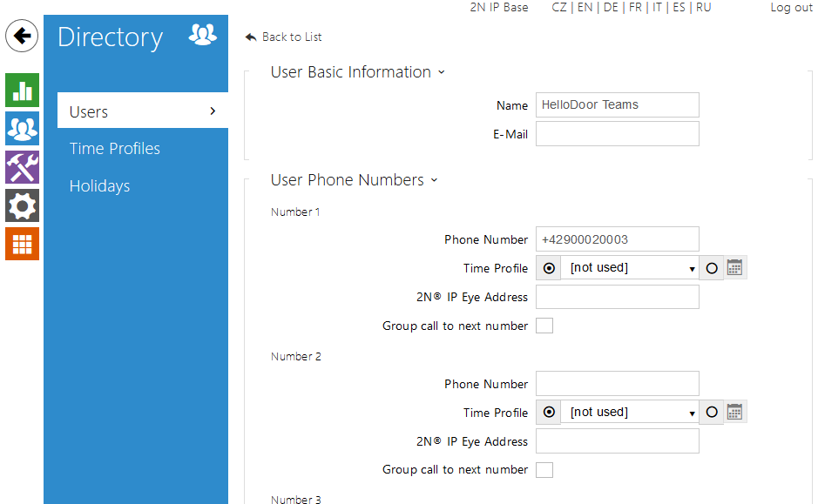This screenshot has height=504, width=818.
Task: Open Number 1 Time Profile dropdown
Action: coord(631,268)
